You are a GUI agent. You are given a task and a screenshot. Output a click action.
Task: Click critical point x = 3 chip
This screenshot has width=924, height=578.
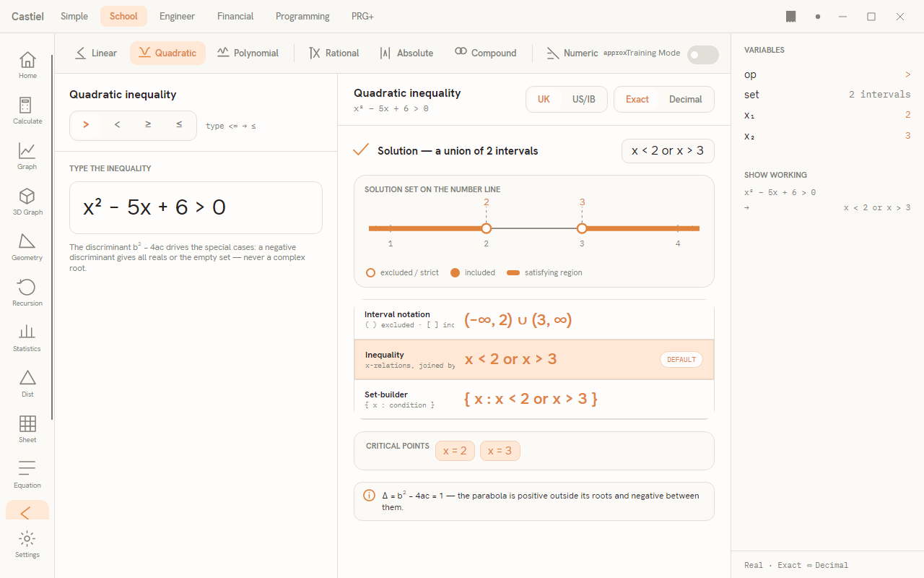(500, 451)
